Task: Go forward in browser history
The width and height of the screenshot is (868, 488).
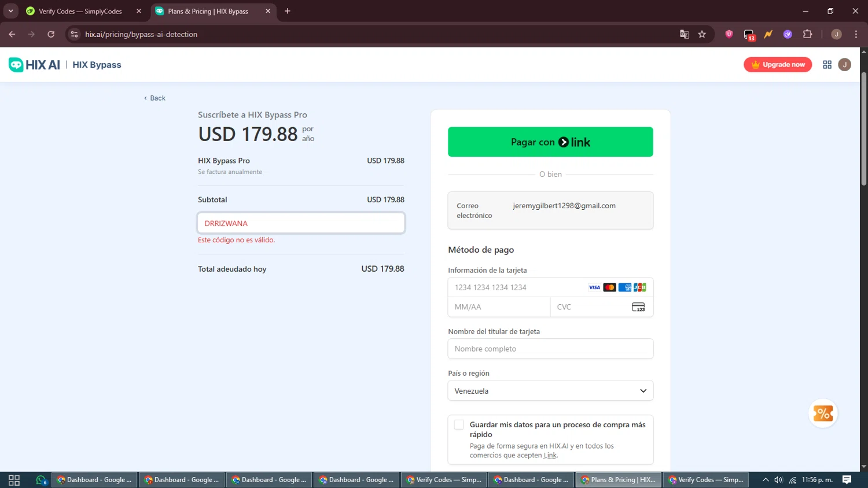Action: pyautogui.click(x=31, y=34)
